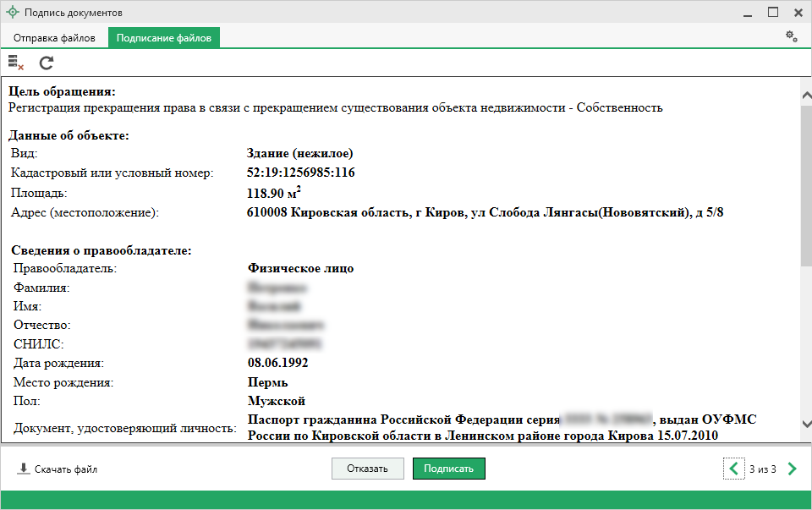Select the Подписание файлов tab
Image resolution: width=812 pixels, height=510 pixels.
click(x=164, y=38)
